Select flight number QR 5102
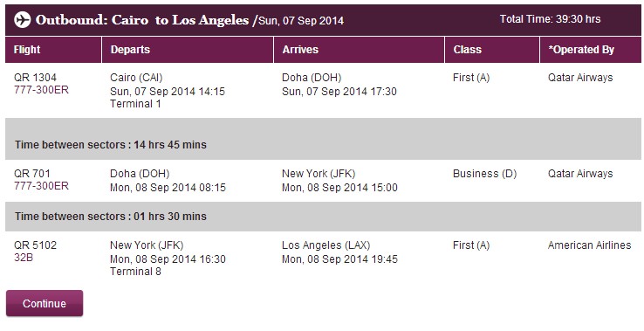Screen dimensions: 644x331 (x=35, y=245)
